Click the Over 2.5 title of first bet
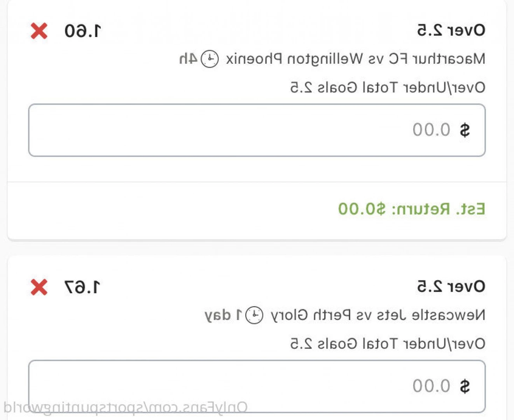This screenshot has width=514, height=420. tap(451, 30)
